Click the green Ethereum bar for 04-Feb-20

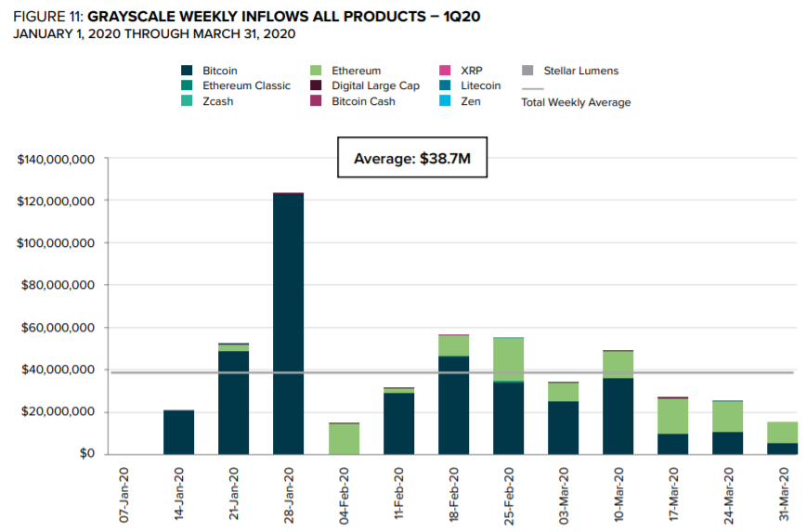click(343, 439)
